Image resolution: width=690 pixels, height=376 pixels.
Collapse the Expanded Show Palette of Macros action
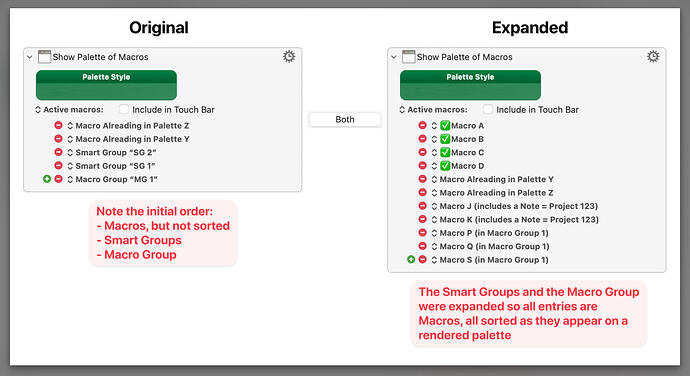pyautogui.click(x=394, y=57)
